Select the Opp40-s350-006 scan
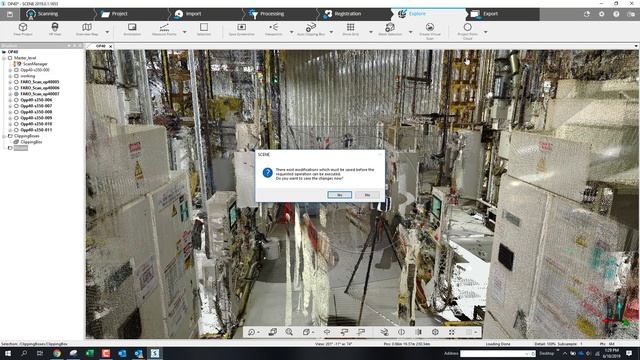The width and height of the screenshot is (640, 360). (36, 100)
